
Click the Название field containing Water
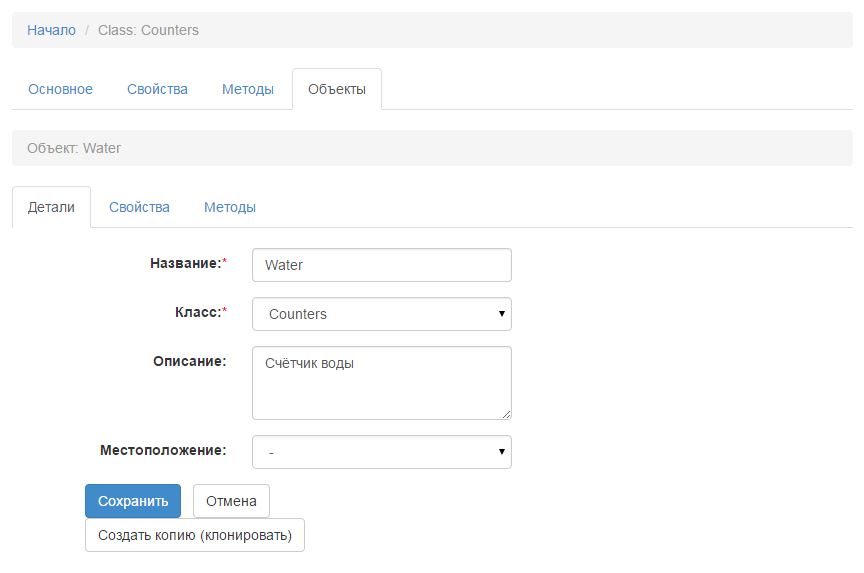click(x=381, y=265)
